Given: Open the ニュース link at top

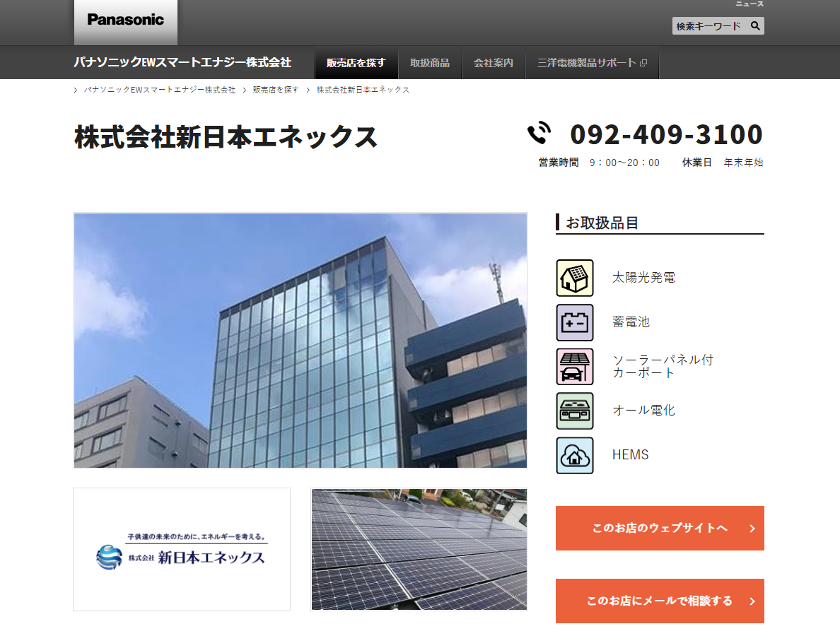Looking at the screenshot, I should pos(749,4).
